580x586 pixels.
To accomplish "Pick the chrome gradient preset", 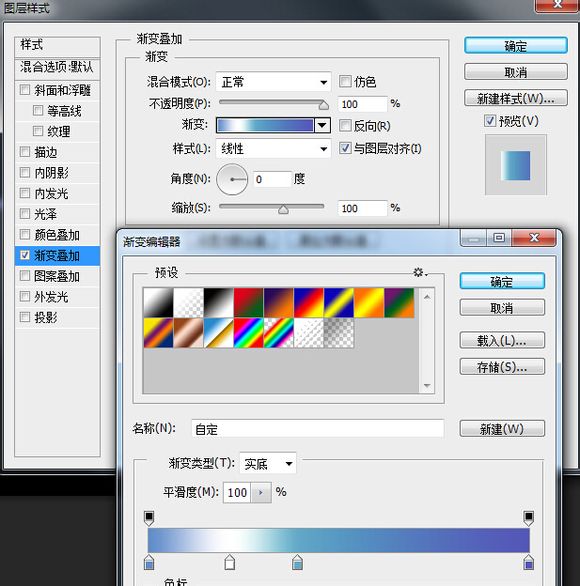I will point(219,333).
